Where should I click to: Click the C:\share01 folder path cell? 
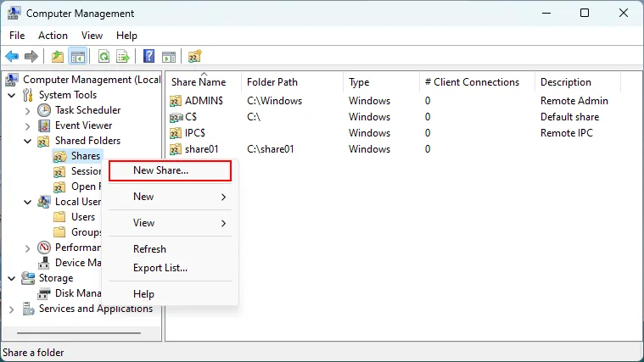[271, 149]
